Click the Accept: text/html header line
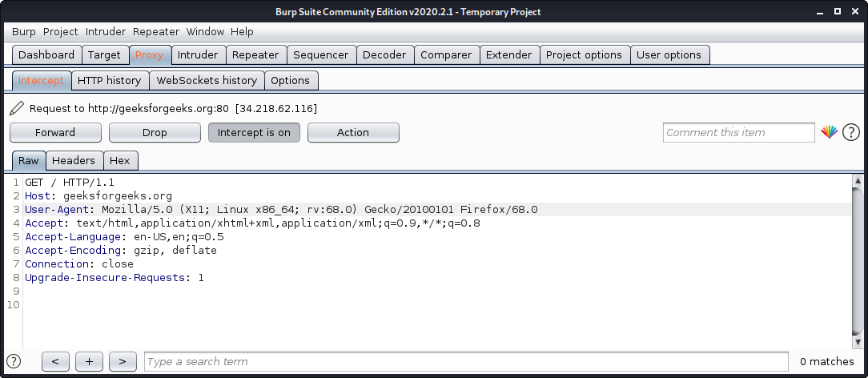Viewport: 868px width, 378px height. [252, 223]
